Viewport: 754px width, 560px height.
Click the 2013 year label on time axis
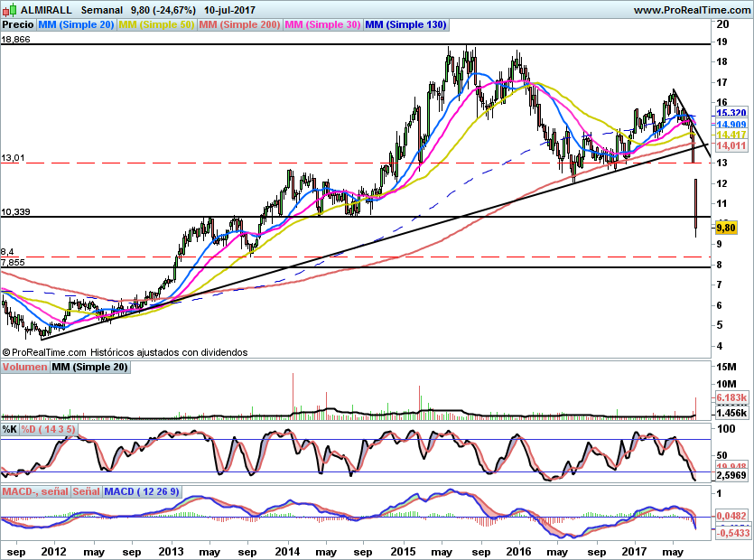click(x=171, y=552)
